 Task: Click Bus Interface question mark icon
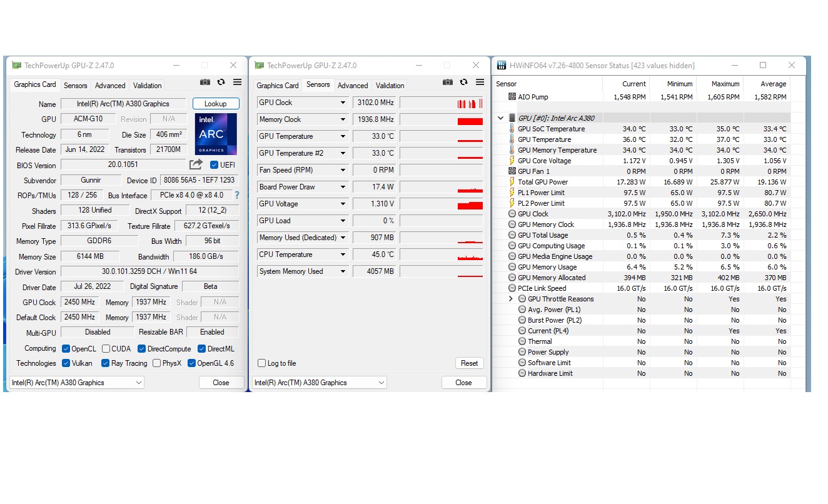click(237, 195)
